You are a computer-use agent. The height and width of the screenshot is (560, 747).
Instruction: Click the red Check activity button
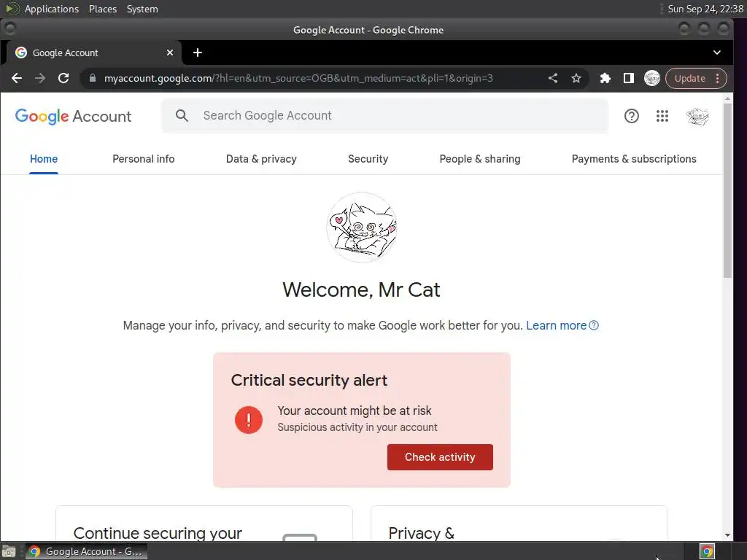[x=440, y=457]
